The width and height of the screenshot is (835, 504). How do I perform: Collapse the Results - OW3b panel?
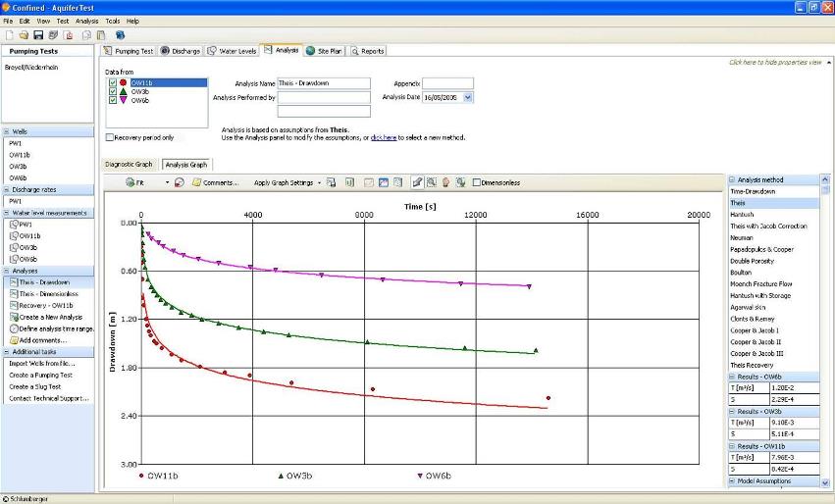point(732,412)
